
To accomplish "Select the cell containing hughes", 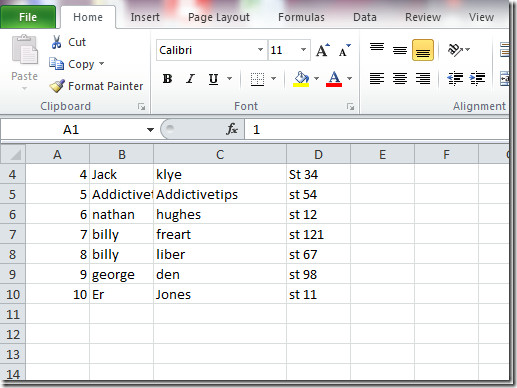I will click(220, 214).
